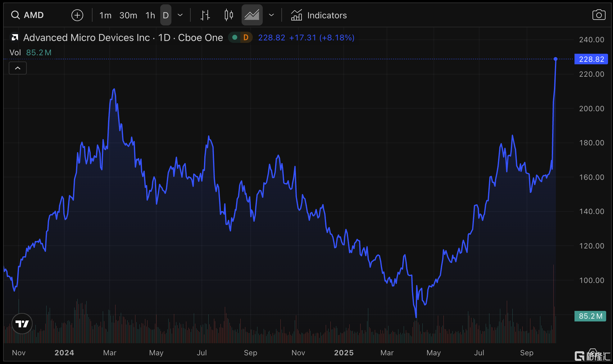Take a chart snapshot with the camera icon
This screenshot has width=613, height=364.
pos(599,15)
